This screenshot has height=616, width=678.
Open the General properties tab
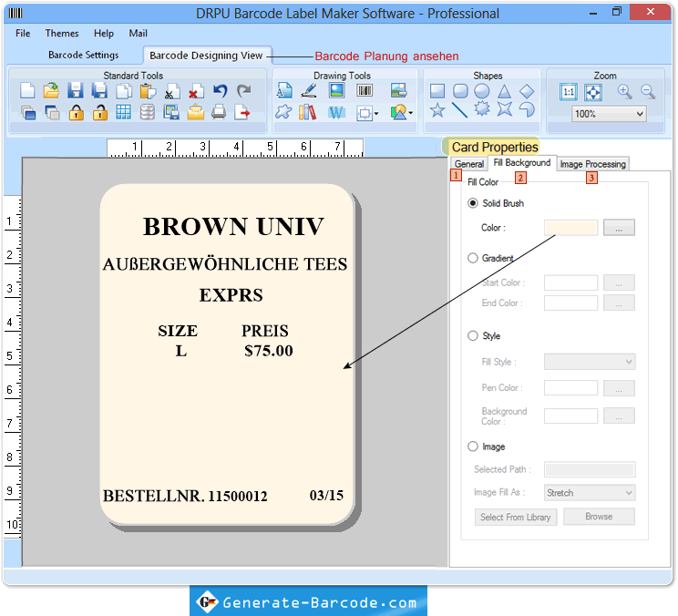pyautogui.click(x=469, y=164)
